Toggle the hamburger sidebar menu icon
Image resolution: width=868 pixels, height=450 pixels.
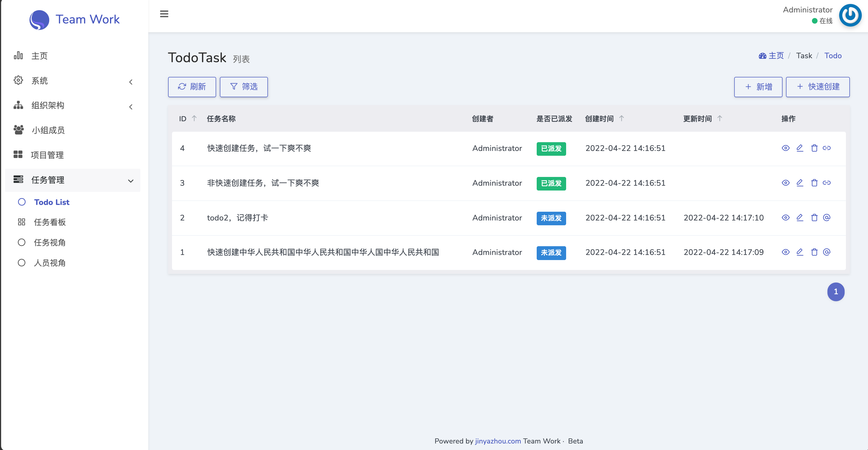pyautogui.click(x=164, y=14)
